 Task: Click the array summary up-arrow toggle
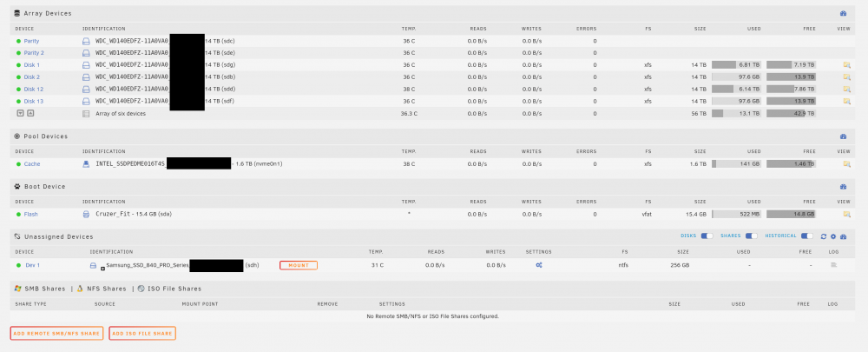pos(30,114)
